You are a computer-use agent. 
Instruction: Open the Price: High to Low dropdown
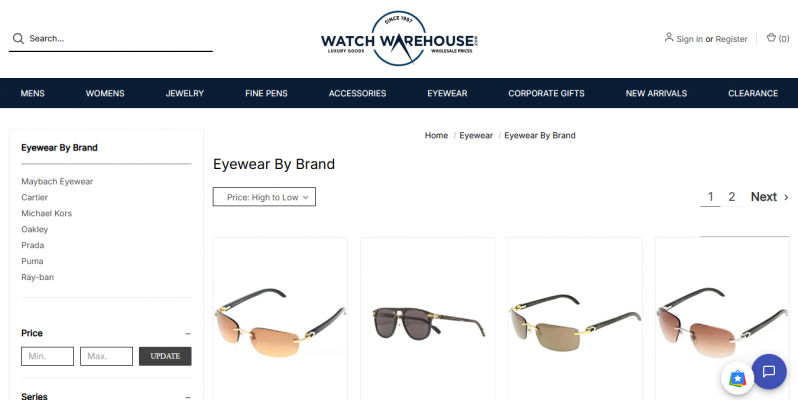pyautogui.click(x=264, y=197)
